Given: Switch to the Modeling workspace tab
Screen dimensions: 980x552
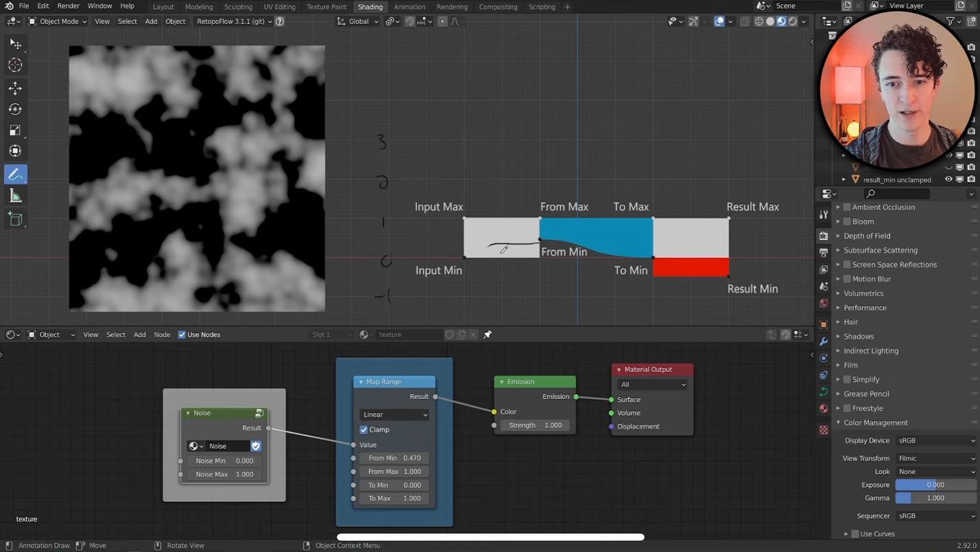Looking at the screenshot, I should (x=199, y=7).
